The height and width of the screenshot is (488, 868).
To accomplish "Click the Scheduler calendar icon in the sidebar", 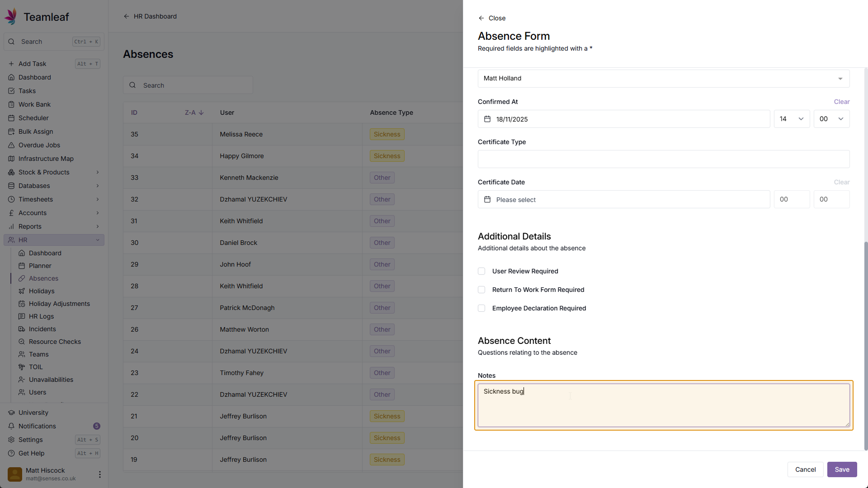I will [x=11, y=118].
